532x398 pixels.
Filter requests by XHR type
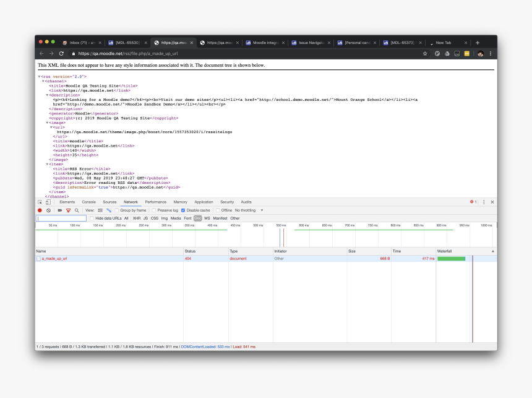click(137, 218)
